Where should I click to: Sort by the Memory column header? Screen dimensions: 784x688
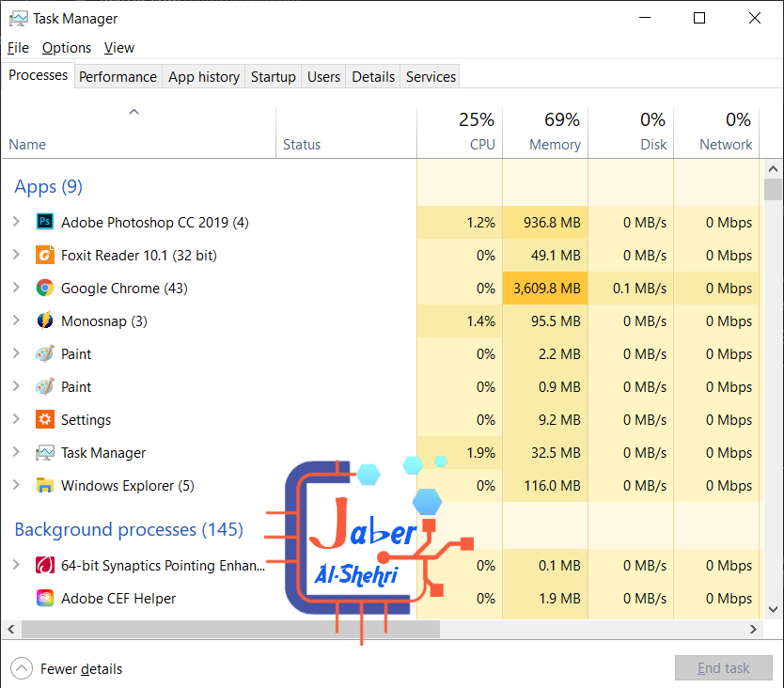pyautogui.click(x=545, y=133)
